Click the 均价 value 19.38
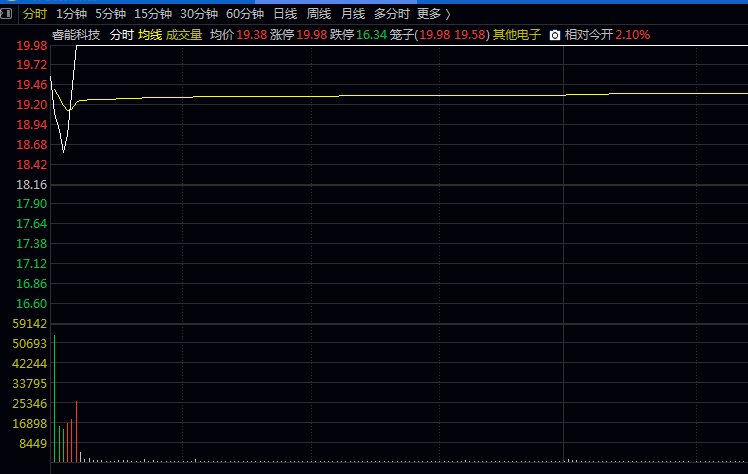This screenshot has height=474, width=748. click(252, 35)
